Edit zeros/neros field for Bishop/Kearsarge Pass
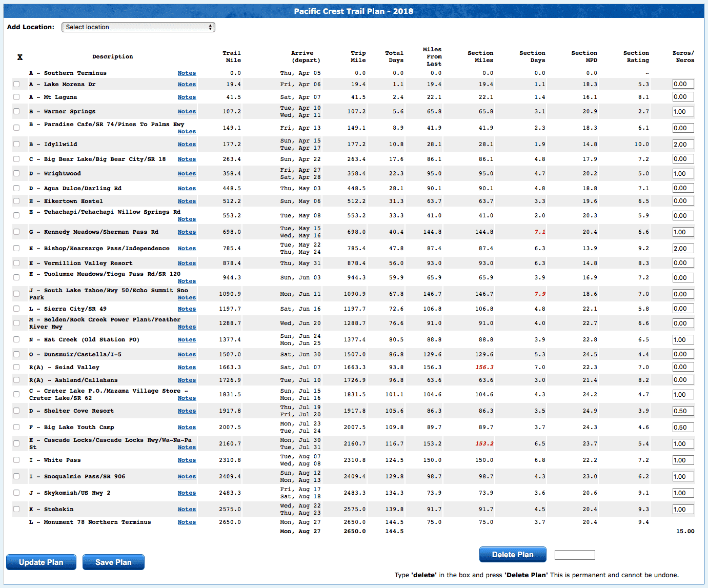708x588 pixels. [x=683, y=248]
